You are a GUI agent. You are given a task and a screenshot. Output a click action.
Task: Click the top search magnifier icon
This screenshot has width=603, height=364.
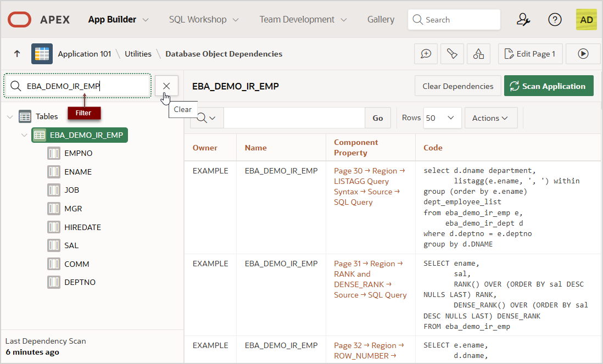click(x=417, y=20)
